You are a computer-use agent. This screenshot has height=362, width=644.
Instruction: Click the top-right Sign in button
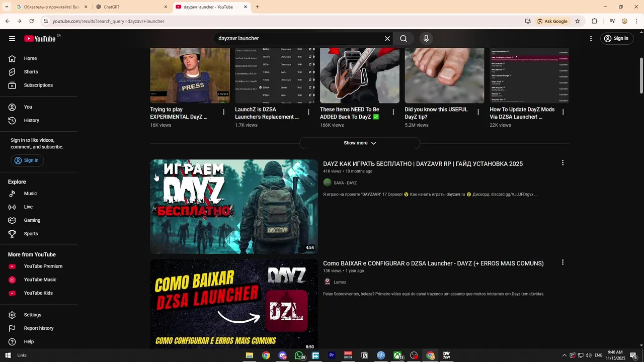[x=616, y=39]
